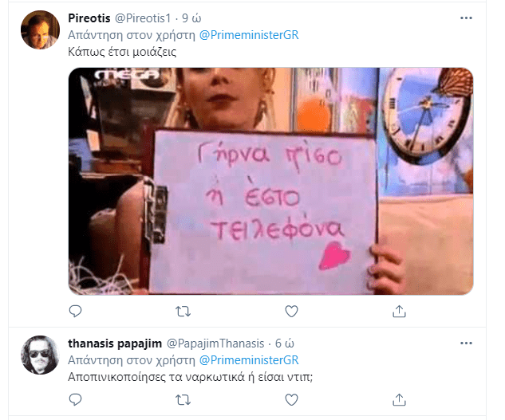The width and height of the screenshot is (505, 420).
Task: Open more options on Pireotis tweet
Action: click(x=466, y=18)
